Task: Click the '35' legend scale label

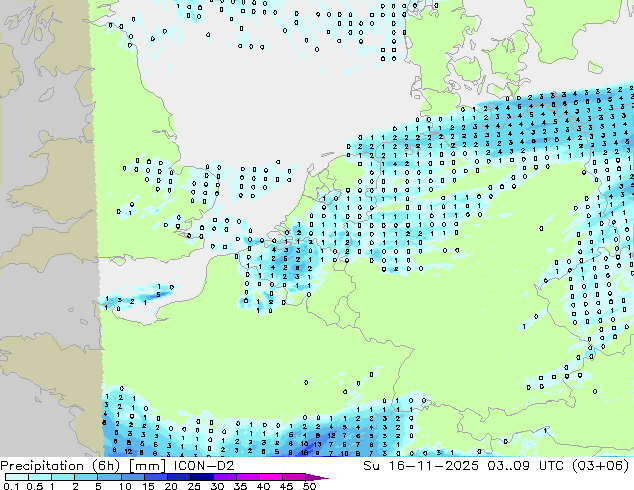Action: point(240,486)
